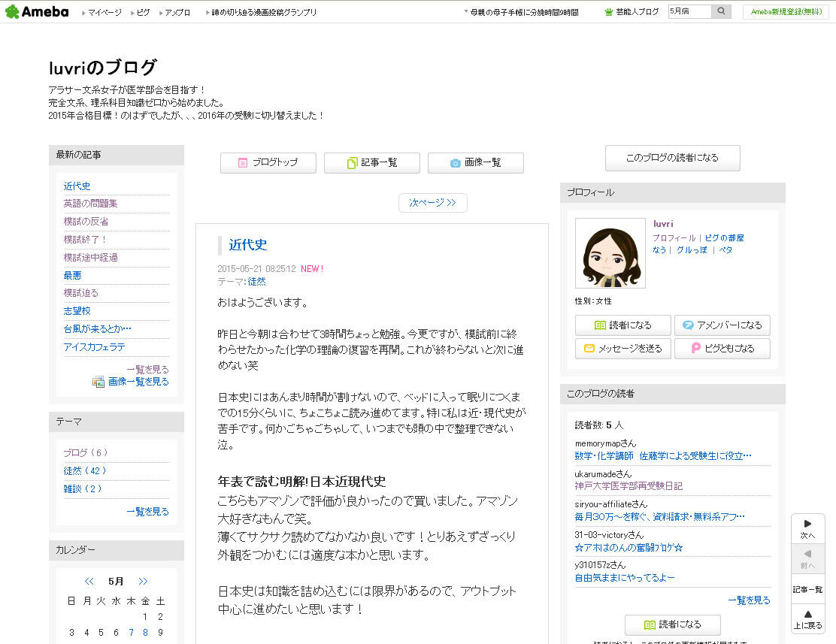Open 模試迫る in recent articles

click(x=81, y=292)
